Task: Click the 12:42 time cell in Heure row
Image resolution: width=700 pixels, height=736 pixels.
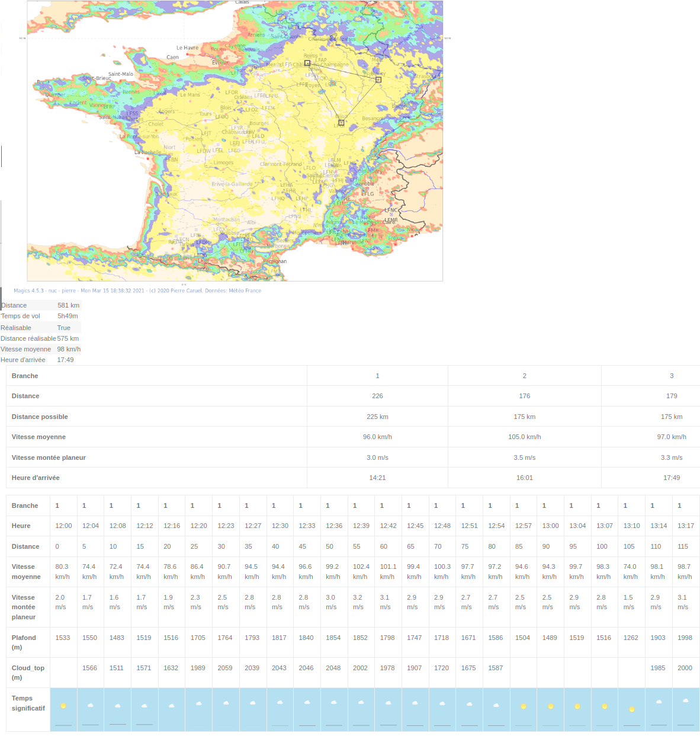Action: pyautogui.click(x=388, y=526)
